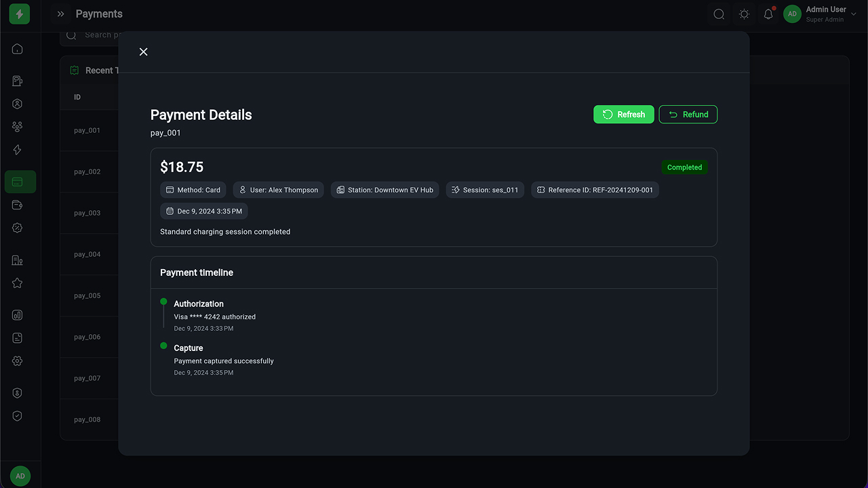Viewport: 868px width, 488px height.
Task: Click the Completed status badge
Action: [x=684, y=167]
